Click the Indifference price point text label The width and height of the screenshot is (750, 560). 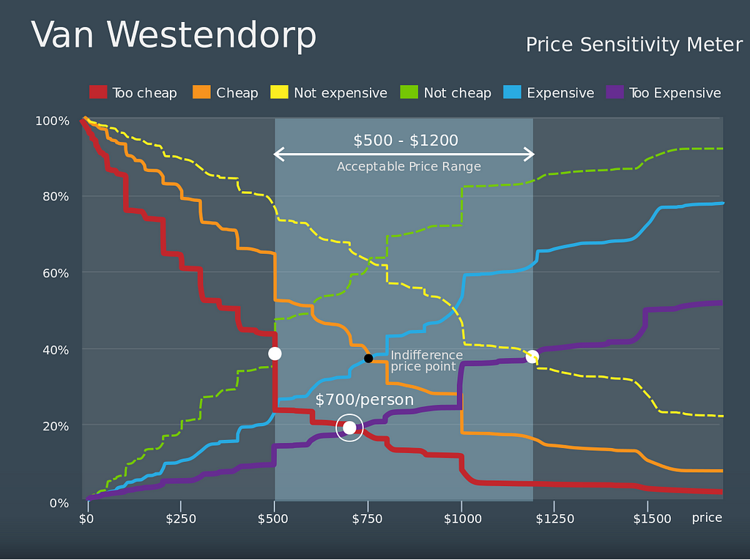tap(427, 361)
